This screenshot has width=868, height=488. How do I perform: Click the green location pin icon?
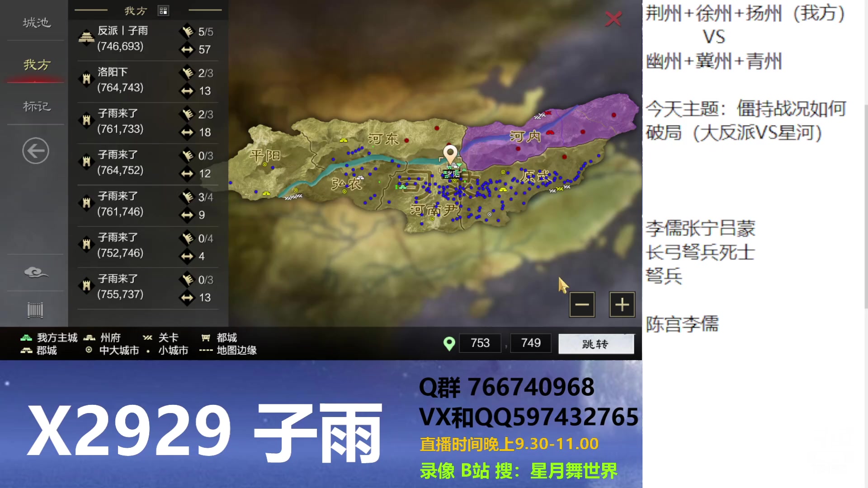[449, 344]
